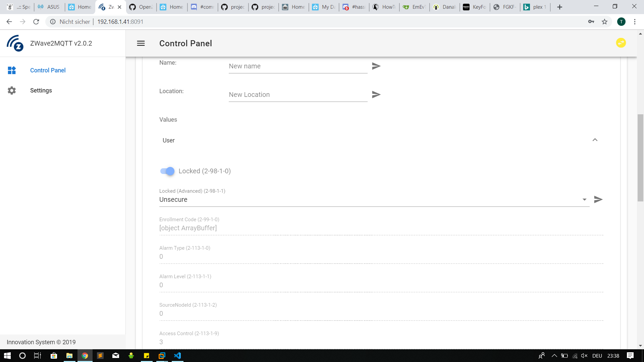Image resolution: width=644 pixels, height=362 pixels.
Task: Click the ZWave2MQTT logo icon
Action: click(x=15, y=43)
